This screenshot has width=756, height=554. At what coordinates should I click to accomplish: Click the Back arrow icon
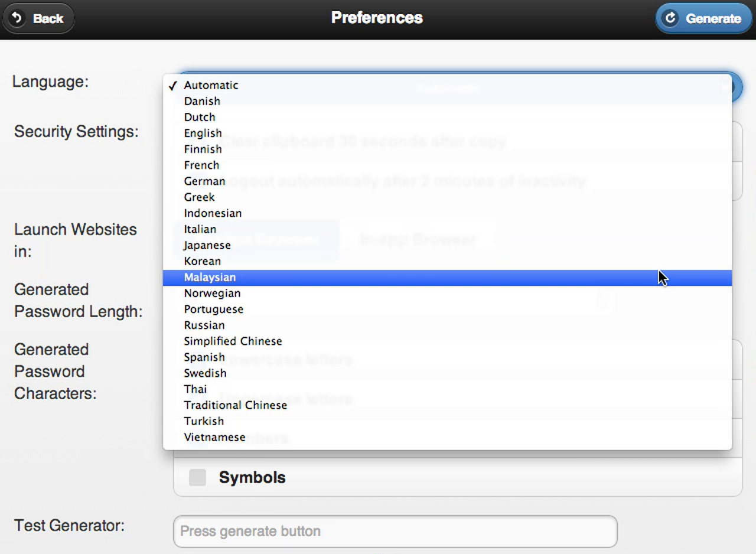click(17, 18)
